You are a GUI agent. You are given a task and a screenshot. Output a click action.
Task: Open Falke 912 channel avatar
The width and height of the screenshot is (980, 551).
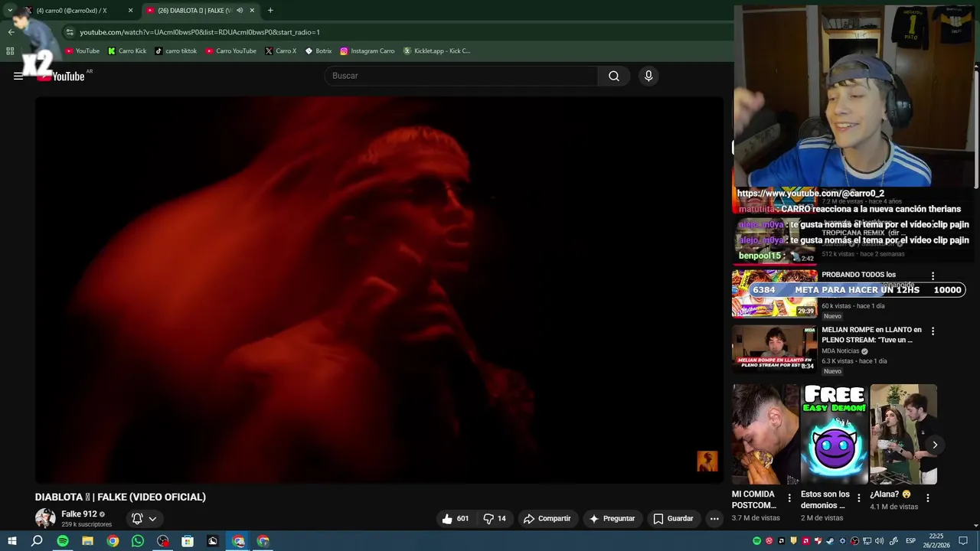point(45,518)
